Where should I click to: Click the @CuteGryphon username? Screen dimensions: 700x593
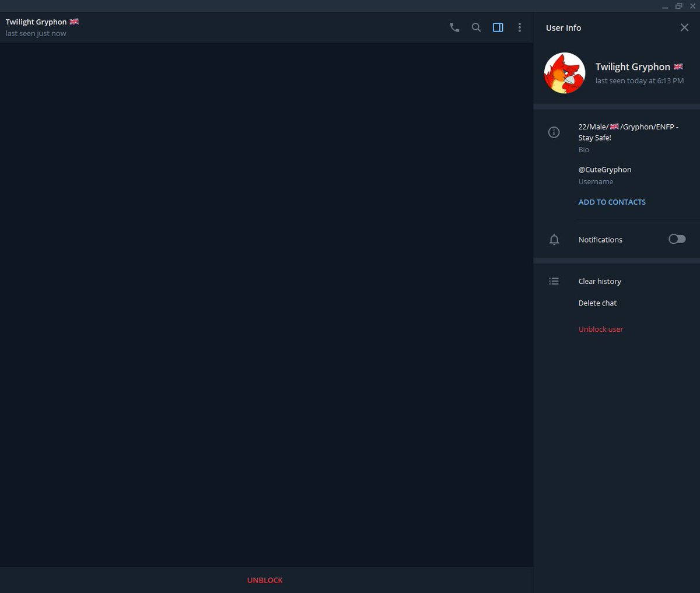[605, 170]
